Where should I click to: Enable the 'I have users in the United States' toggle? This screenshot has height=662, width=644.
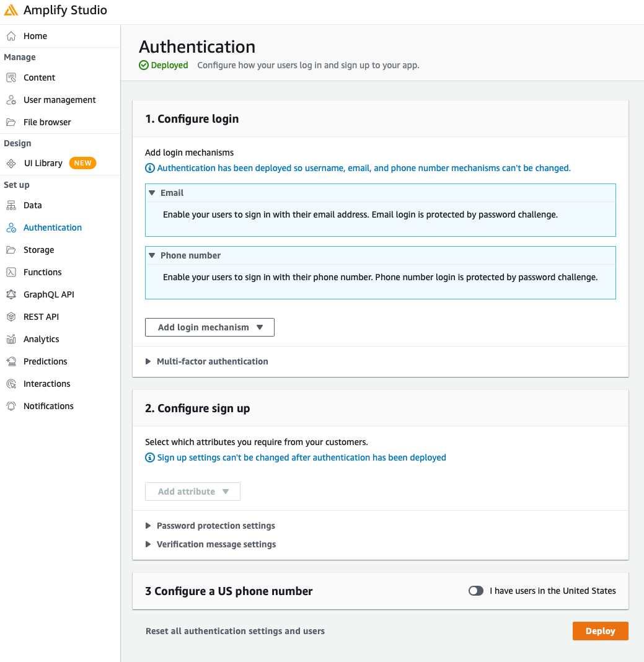click(x=476, y=591)
